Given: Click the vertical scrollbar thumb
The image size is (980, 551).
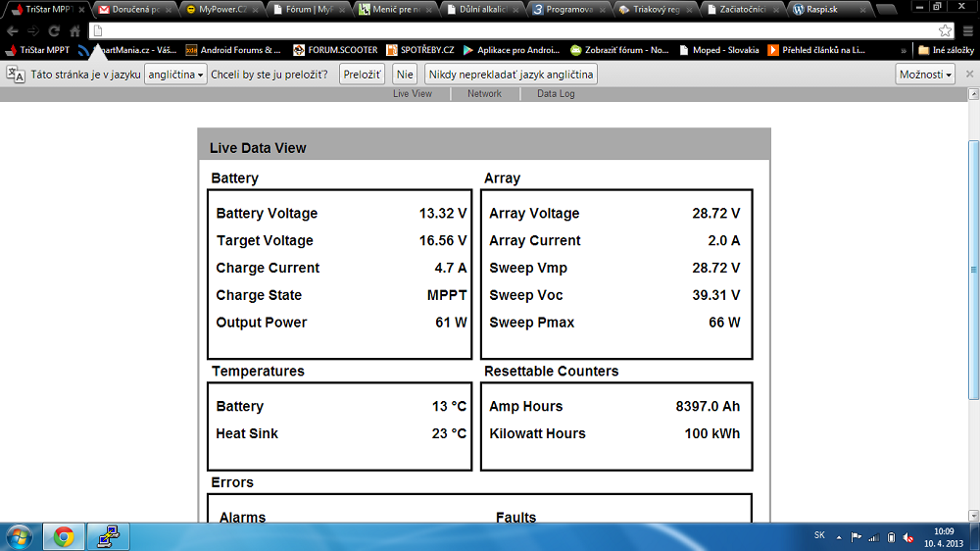Looking at the screenshot, I should [x=973, y=271].
